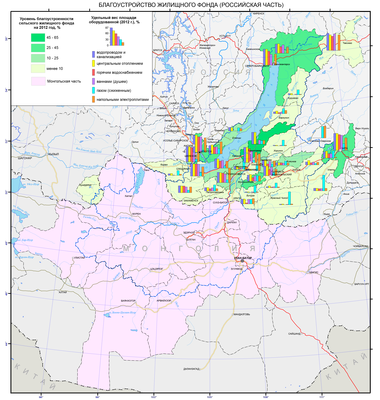380x400 pixels.
Task: Click the КИТАЙ label in bottom-left corner
Action: point(35,377)
